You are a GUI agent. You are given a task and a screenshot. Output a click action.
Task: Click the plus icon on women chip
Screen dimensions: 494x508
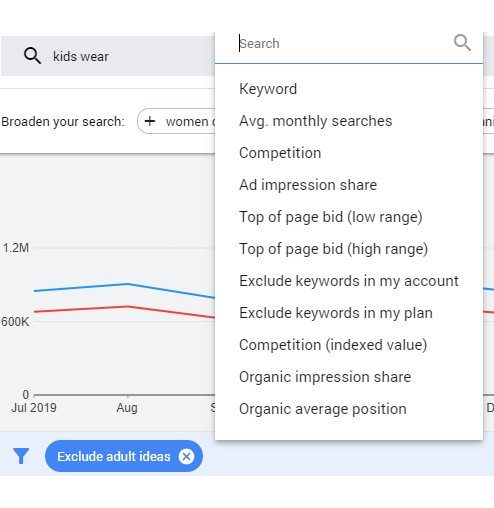[150, 121]
